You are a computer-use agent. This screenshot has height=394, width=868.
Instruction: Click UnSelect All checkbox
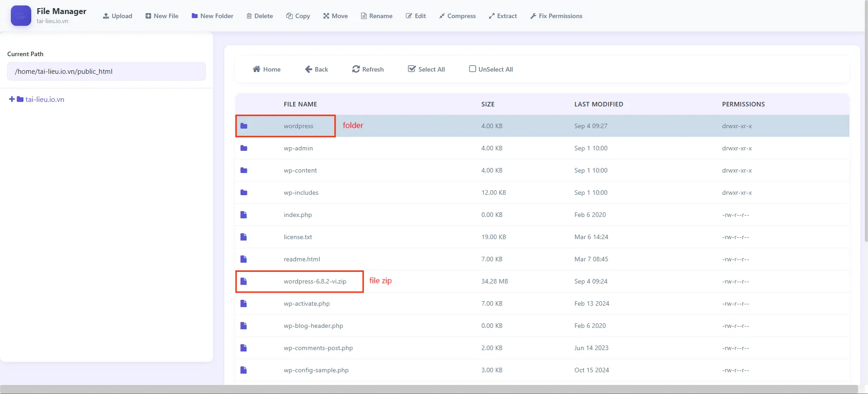(x=491, y=69)
